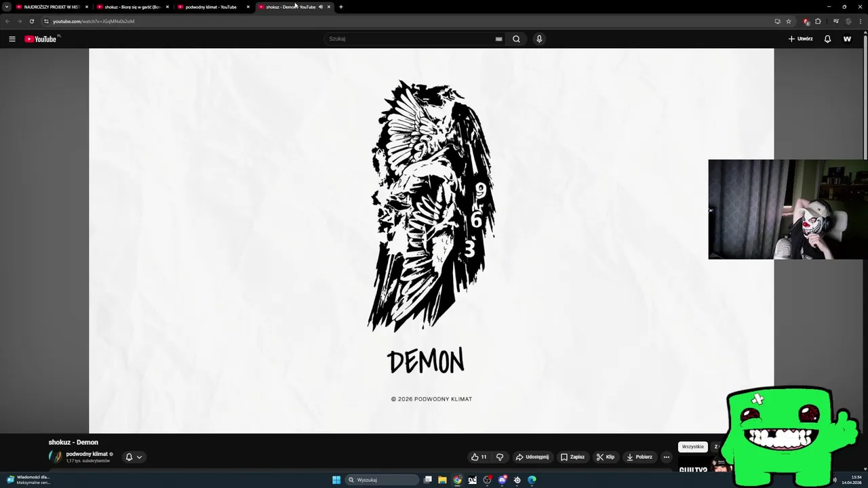Screen dimensions: 868x488
Task: Open the red extension icon with badge
Action: [x=806, y=21]
